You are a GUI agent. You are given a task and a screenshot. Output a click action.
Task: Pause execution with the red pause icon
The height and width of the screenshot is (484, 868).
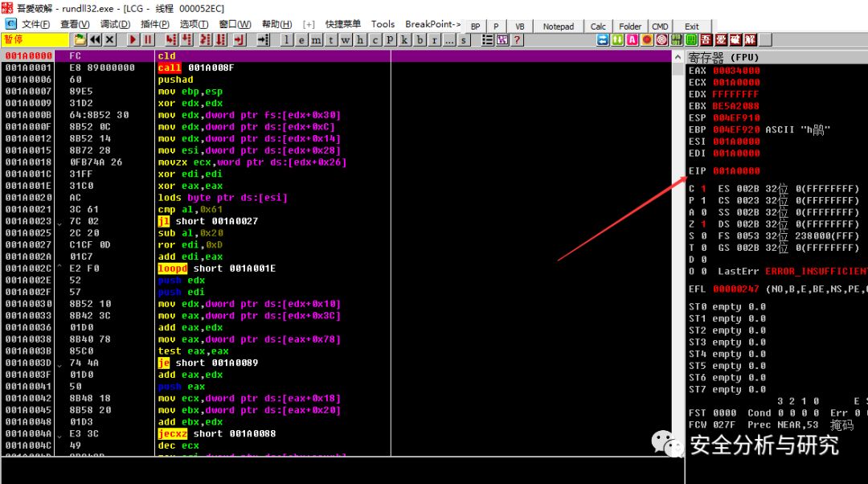(148, 40)
